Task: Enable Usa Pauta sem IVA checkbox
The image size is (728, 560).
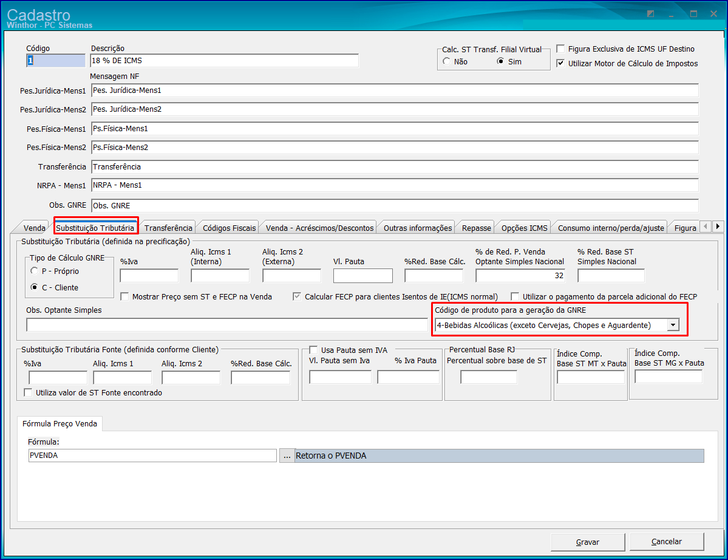Action: [x=314, y=350]
